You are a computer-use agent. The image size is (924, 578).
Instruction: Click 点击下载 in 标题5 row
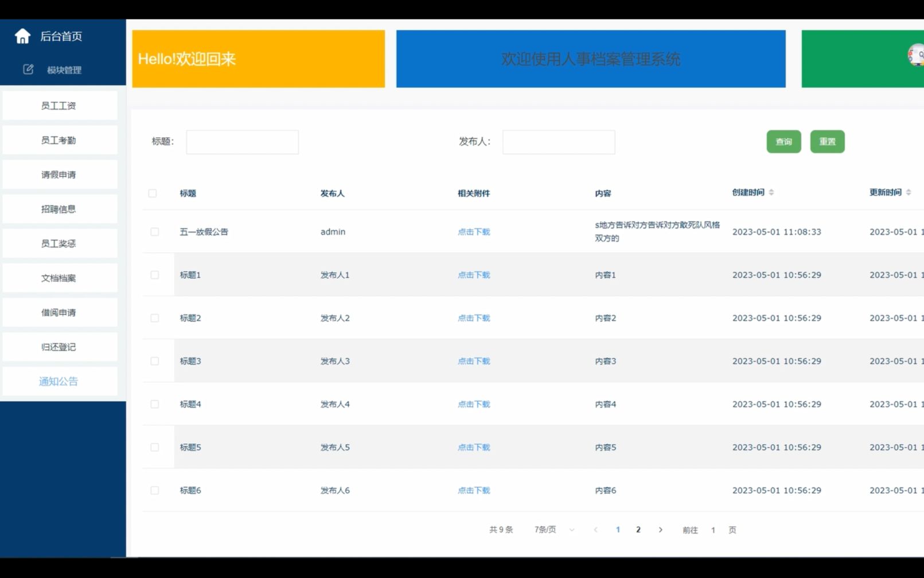[474, 447]
